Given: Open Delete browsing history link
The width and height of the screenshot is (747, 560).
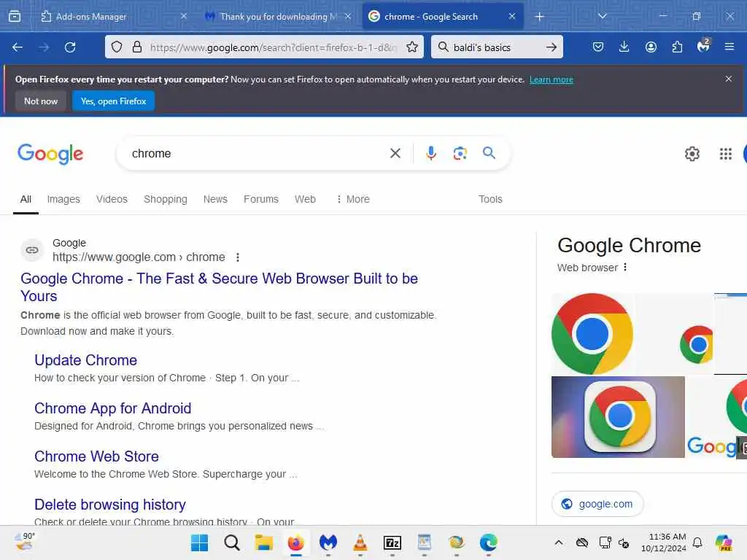Looking at the screenshot, I should pyautogui.click(x=110, y=505).
